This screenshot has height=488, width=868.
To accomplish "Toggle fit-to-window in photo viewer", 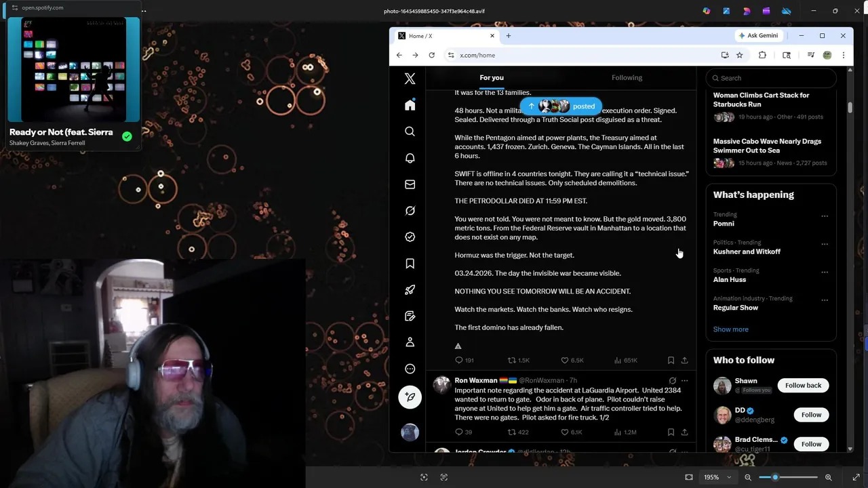I will [689, 477].
